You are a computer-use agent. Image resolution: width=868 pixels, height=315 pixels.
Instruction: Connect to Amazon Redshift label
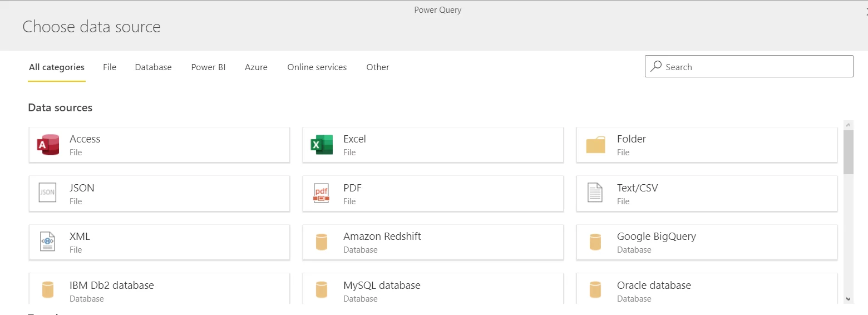coord(382,237)
